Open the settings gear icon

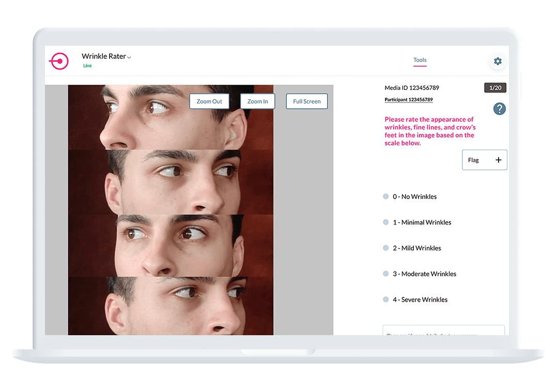[498, 61]
